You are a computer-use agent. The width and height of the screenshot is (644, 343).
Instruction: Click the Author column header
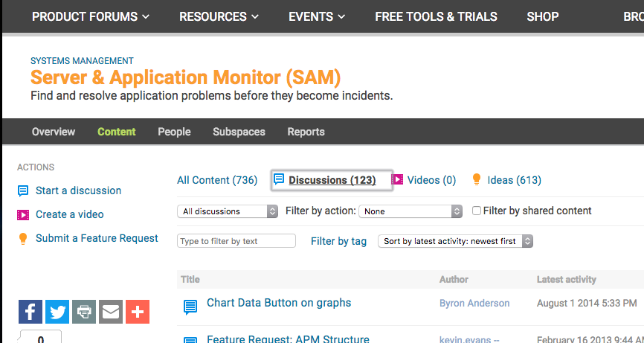pos(454,279)
